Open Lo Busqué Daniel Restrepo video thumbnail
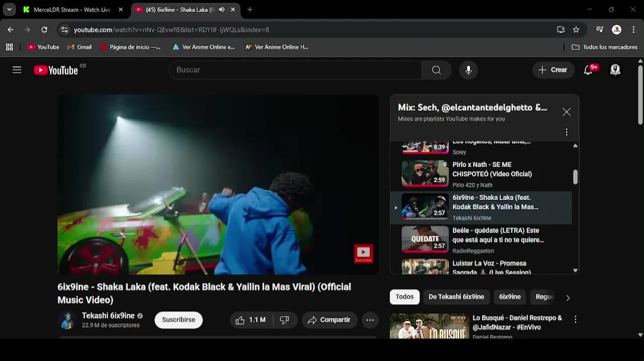This screenshot has height=361, width=644. coord(429,326)
